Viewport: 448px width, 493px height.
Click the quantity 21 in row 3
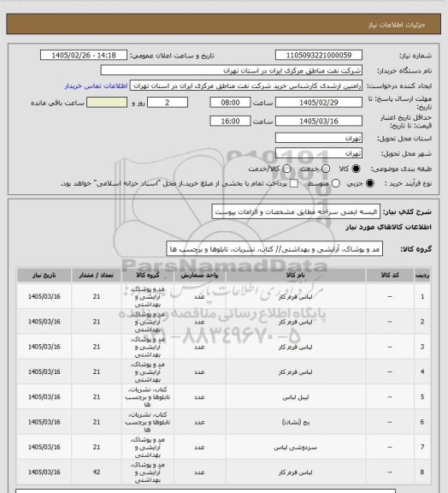(x=97, y=347)
